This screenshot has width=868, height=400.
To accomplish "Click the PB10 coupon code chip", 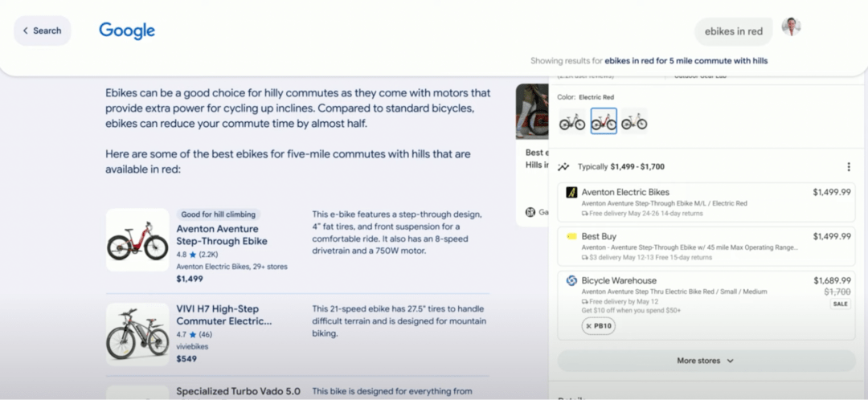I will pyautogui.click(x=598, y=326).
